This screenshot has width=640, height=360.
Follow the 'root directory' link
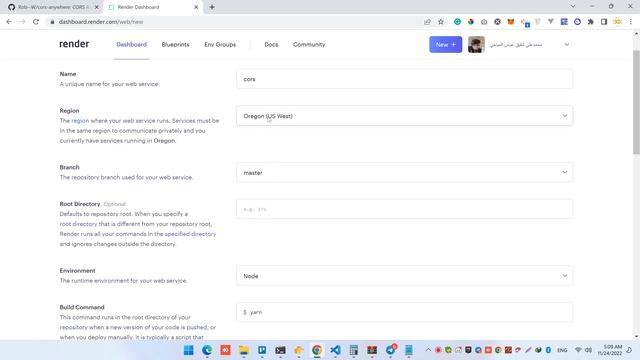click(x=78, y=224)
